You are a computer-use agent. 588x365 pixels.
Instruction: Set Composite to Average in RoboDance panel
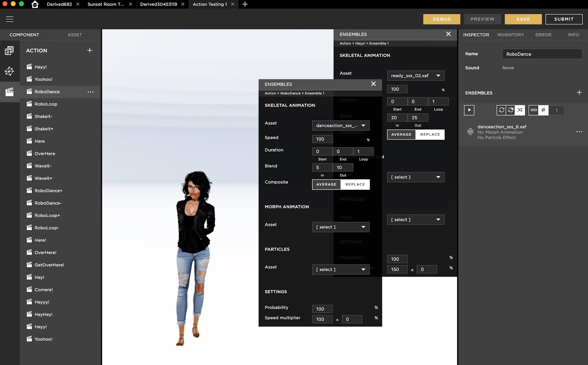(326, 184)
